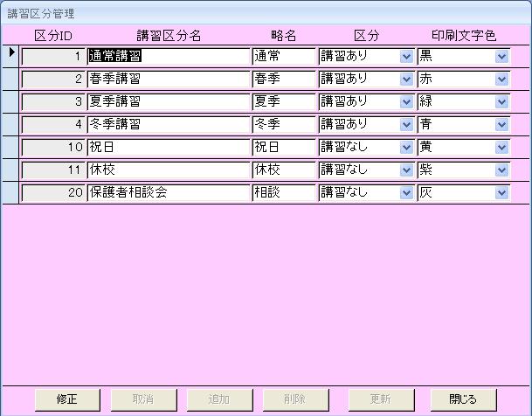Expand print color dropdown showing 紫
Image resolution: width=532 pixels, height=416 pixels.
click(x=501, y=170)
